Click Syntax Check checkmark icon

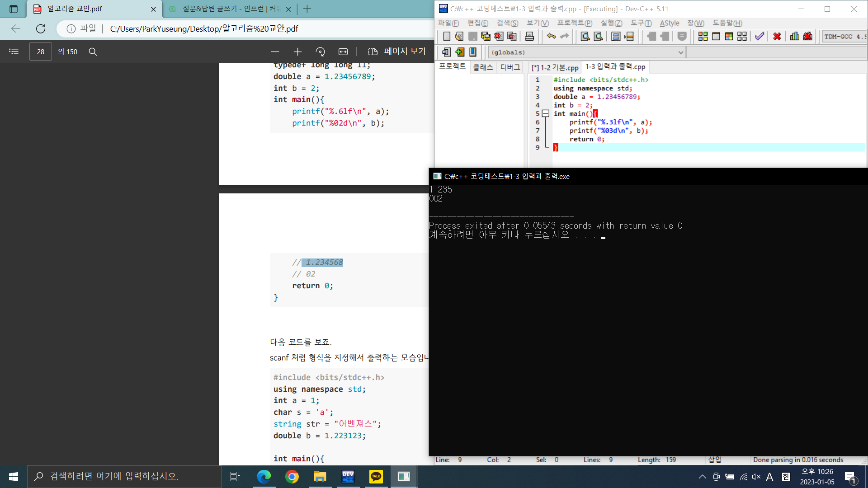pos(759,37)
